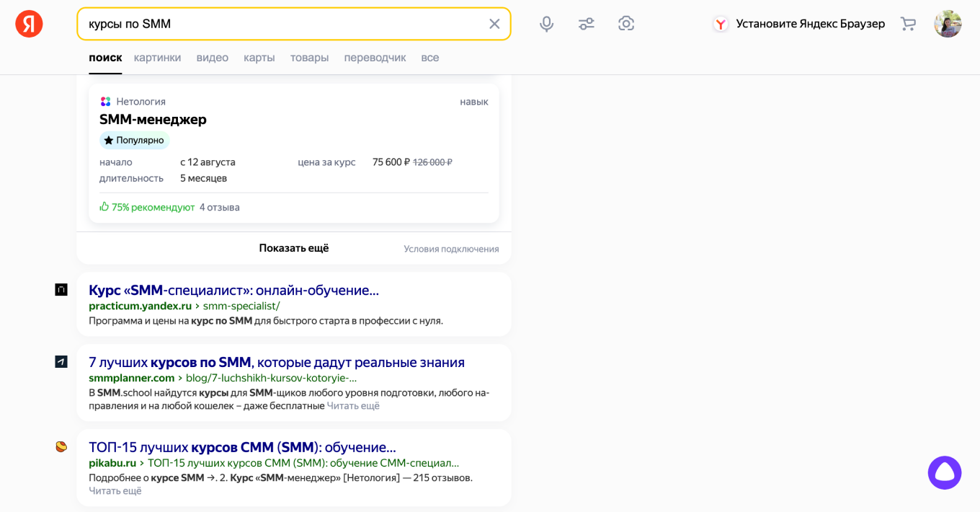Viewport: 980px width, 512px height.
Task: Switch to the картинки tab
Action: (x=157, y=58)
